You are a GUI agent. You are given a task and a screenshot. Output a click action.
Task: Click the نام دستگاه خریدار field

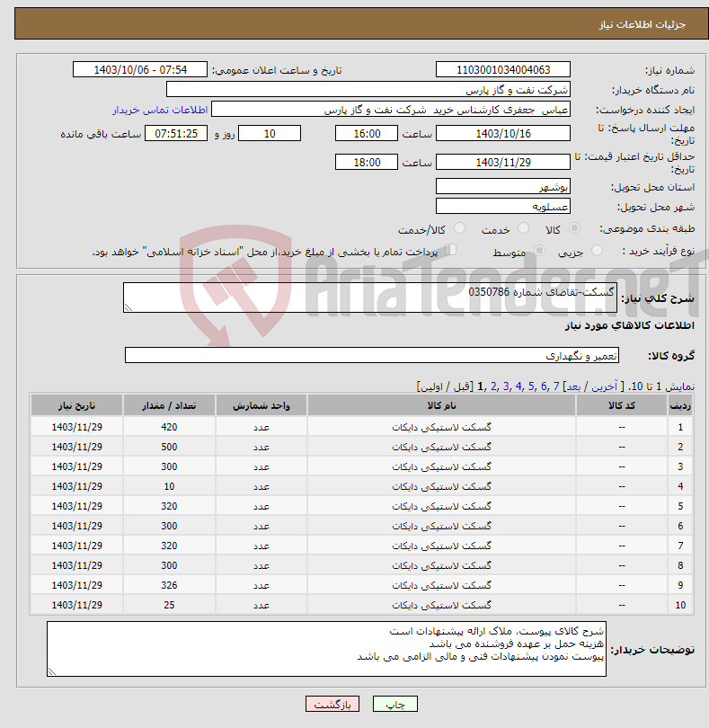[x=368, y=90]
